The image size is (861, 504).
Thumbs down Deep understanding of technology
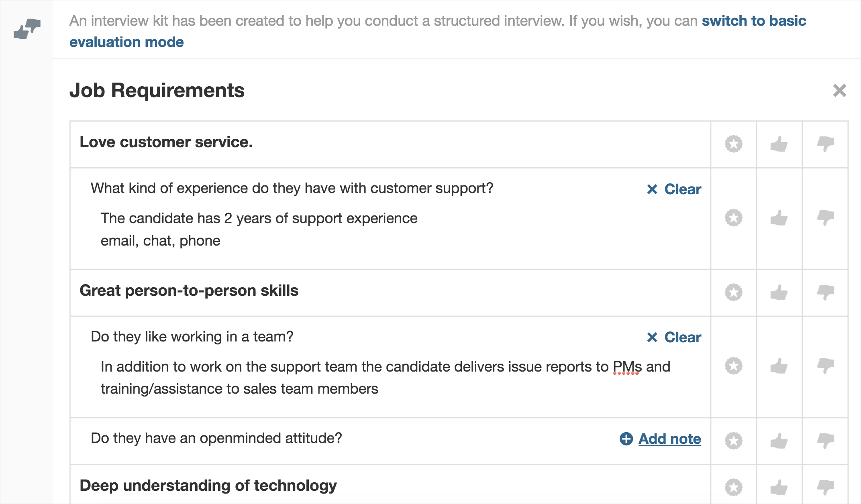click(826, 487)
